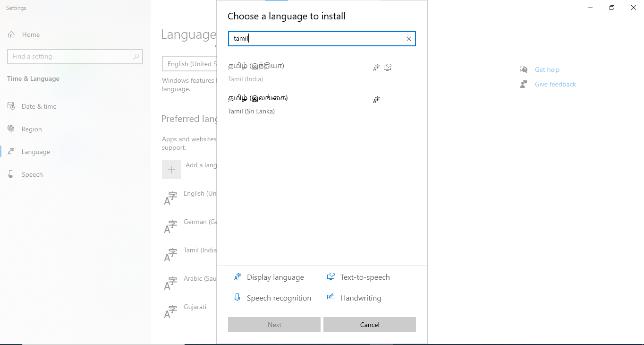Open Date & time settings

(x=39, y=106)
